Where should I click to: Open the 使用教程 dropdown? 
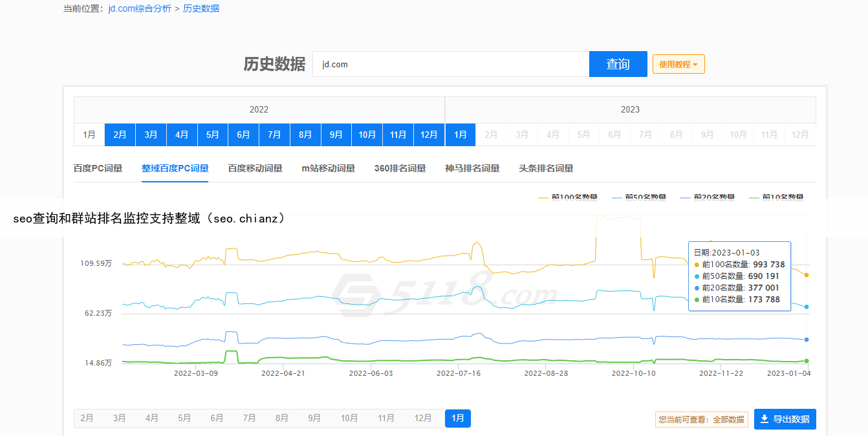pos(678,64)
